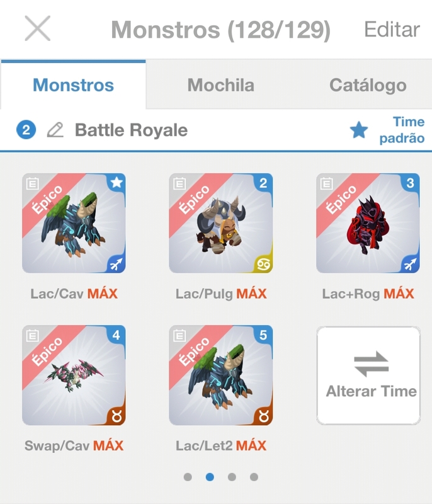Viewport: 432px width, 504px height.
Task: Tap the blue star default team icon
Action: coord(358,130)
